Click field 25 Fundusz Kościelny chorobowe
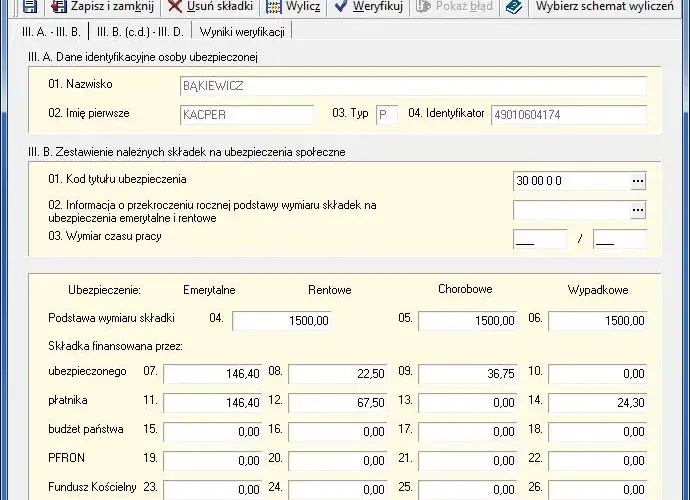 468,490
